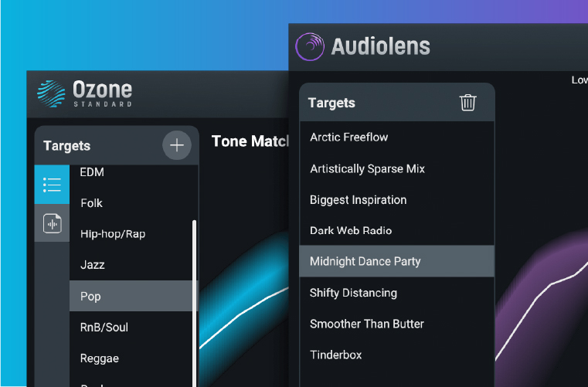Choose the RnB/Soul target
Screen dimensions: 588x387
tap(104, 328)
